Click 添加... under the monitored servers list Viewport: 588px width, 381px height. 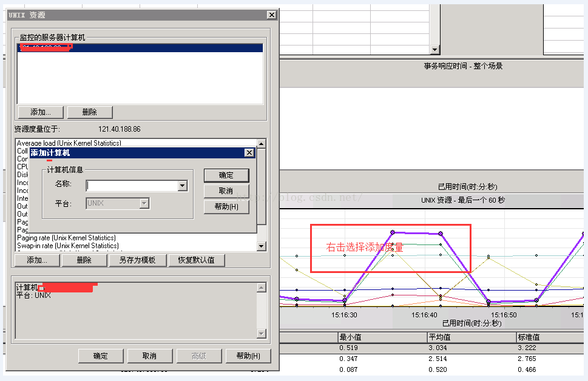pyautogui.click(x=41, y=112)
